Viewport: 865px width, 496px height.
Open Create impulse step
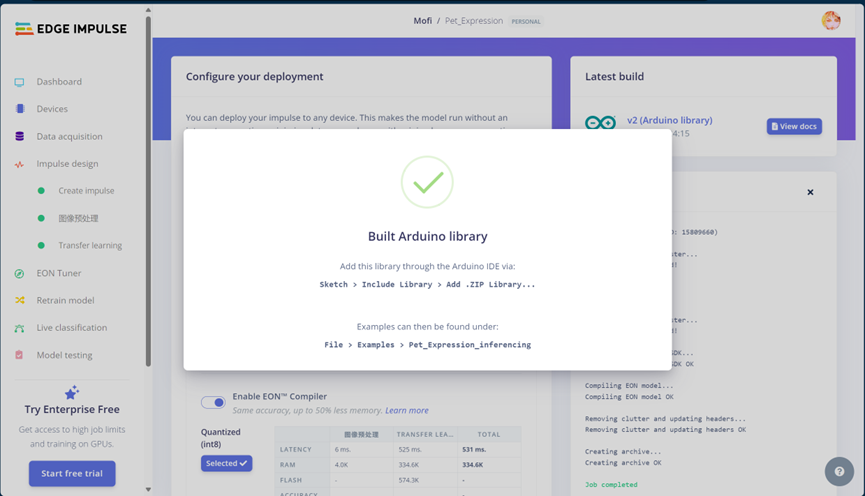click(86, 191)
